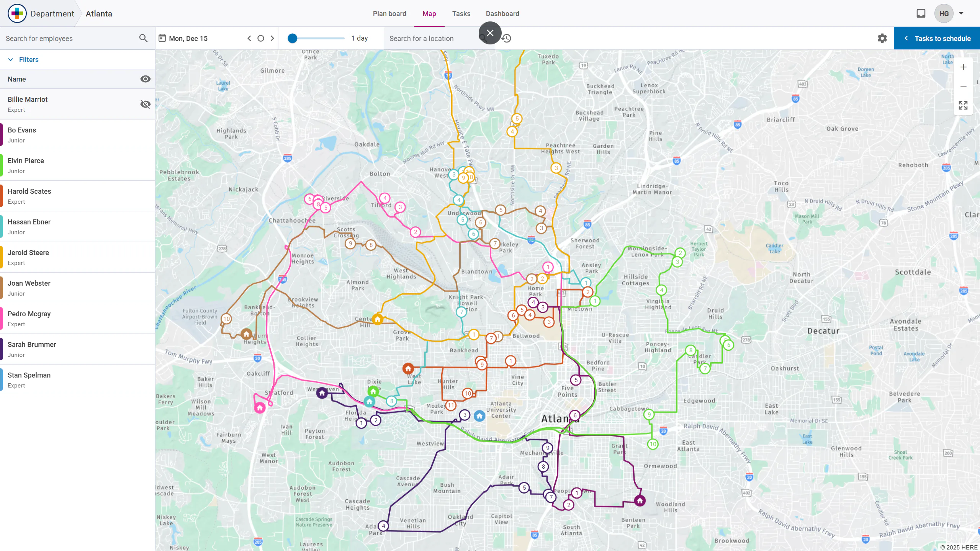This screenshot has height=551, width=980.
Task: Select employee Jerold Steere
Action: click(x=77, y=257)
